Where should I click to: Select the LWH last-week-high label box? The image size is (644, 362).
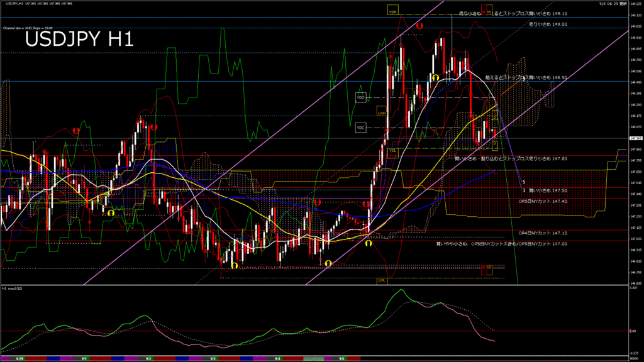coord(381,113)
